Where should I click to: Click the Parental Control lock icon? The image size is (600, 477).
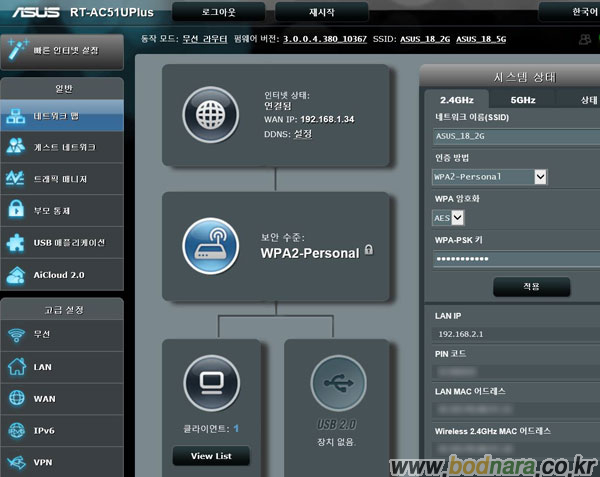16,209
